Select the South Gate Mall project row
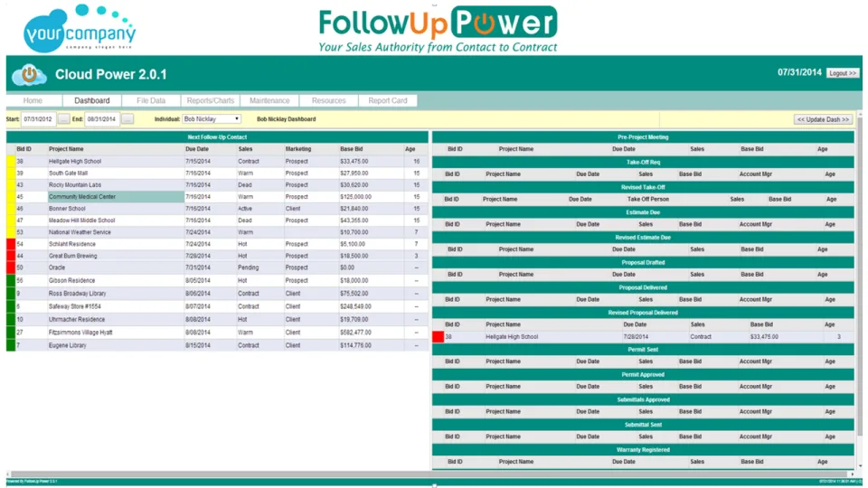Image resolution: width=868 pixels, height=488 pixels. (x=217, y=174)
